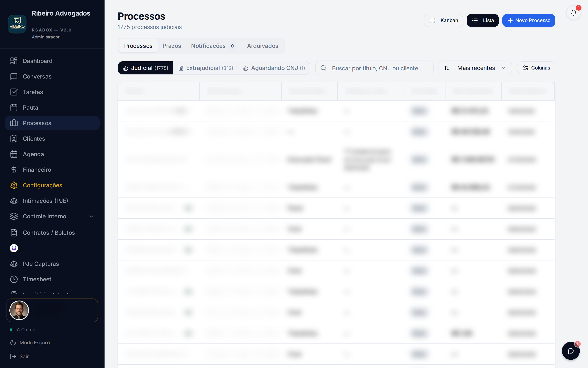Click the notification bell icon
This screenshot has width=588, height=368.
[574, 13]
